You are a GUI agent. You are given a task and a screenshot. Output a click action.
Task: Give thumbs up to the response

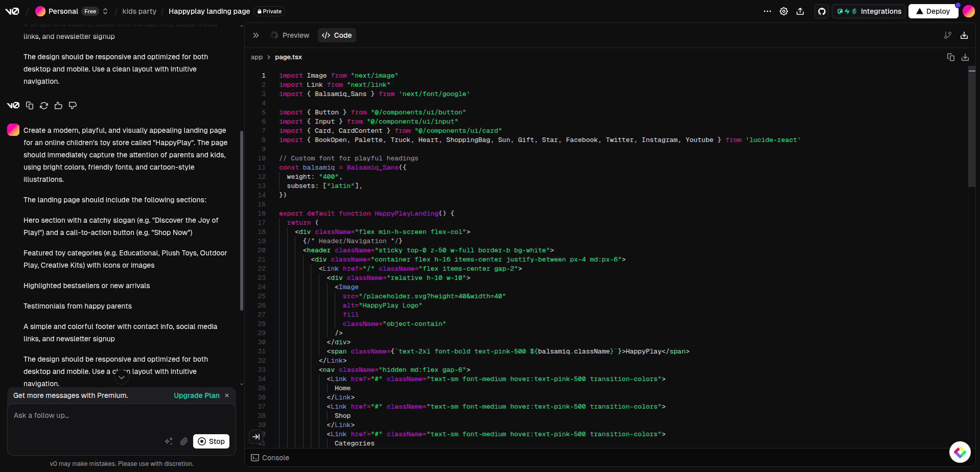tap(58, 105)
